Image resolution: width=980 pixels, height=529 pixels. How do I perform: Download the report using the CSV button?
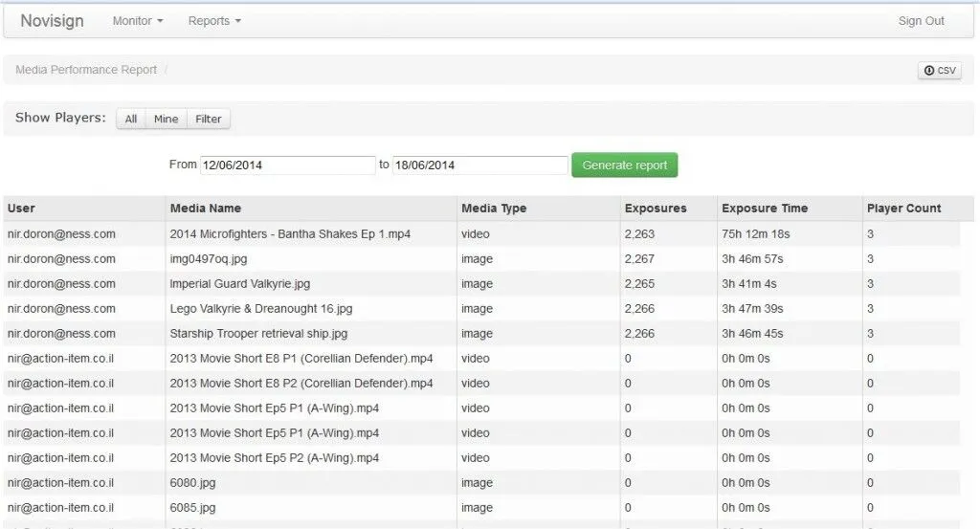coord(939,71)
